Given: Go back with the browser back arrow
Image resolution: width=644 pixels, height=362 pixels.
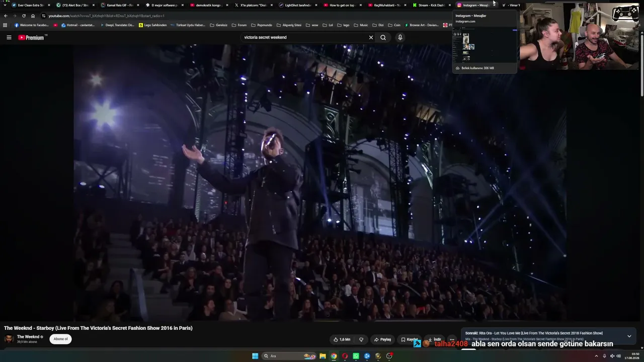Looking at the screenshot, I should pos(6,16).
